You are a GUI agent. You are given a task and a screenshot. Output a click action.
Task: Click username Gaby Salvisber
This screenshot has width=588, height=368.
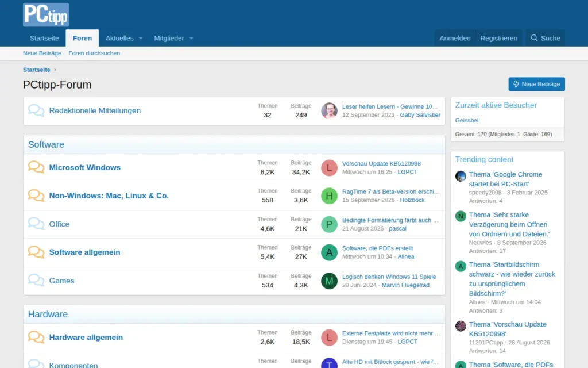[420, 115]
